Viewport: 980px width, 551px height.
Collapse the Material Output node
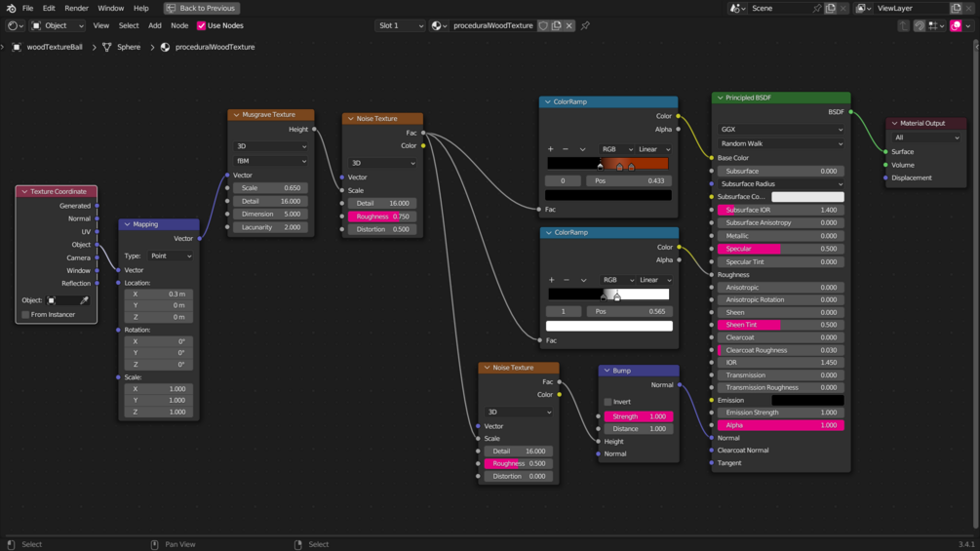[894, 124]
